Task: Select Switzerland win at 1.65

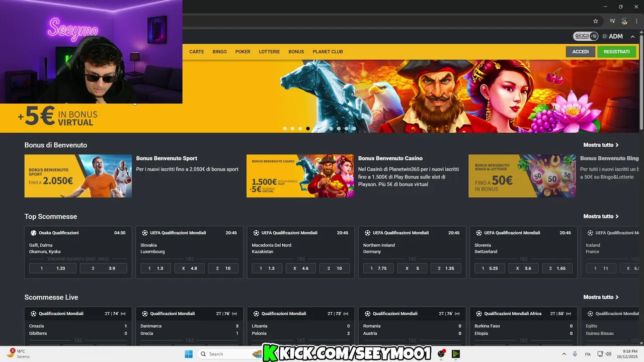Action: pyautogui.click(x=557, y=268)
